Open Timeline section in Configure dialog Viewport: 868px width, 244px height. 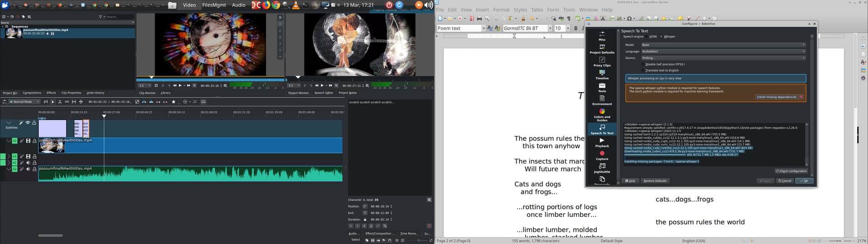point(602,75)
